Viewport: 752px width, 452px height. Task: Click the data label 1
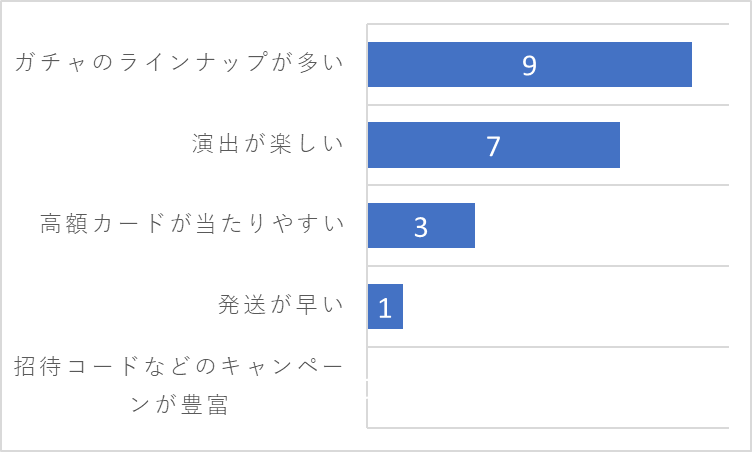click(x=385, y=308)
